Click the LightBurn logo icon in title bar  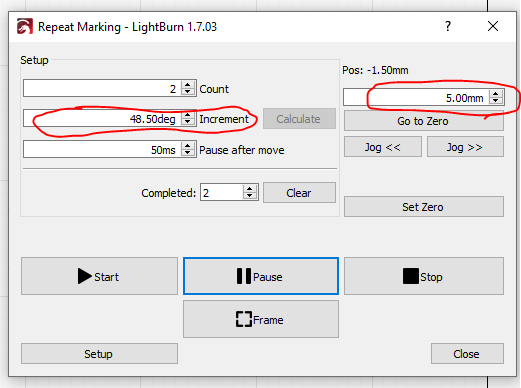pyautogui.click(x=25, y=26)
